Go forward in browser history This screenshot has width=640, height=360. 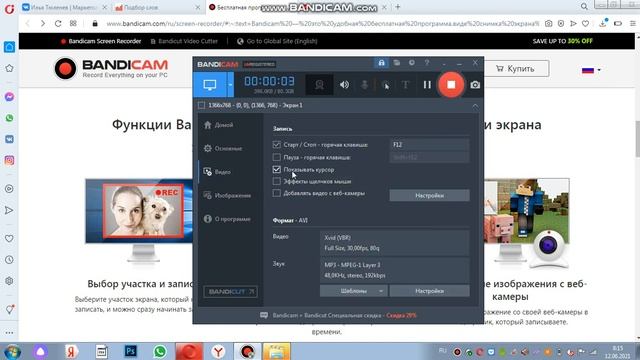tap(43, 24)
